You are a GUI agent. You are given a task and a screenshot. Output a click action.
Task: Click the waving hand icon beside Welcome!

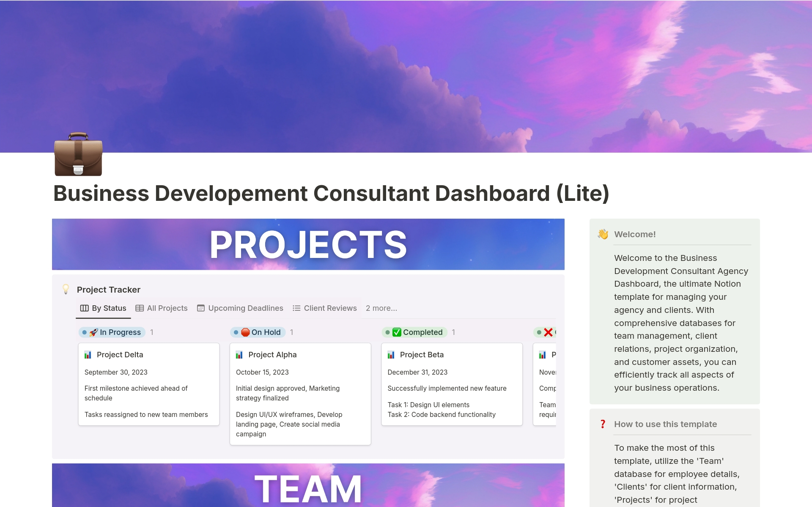click(x=603, y=234)
